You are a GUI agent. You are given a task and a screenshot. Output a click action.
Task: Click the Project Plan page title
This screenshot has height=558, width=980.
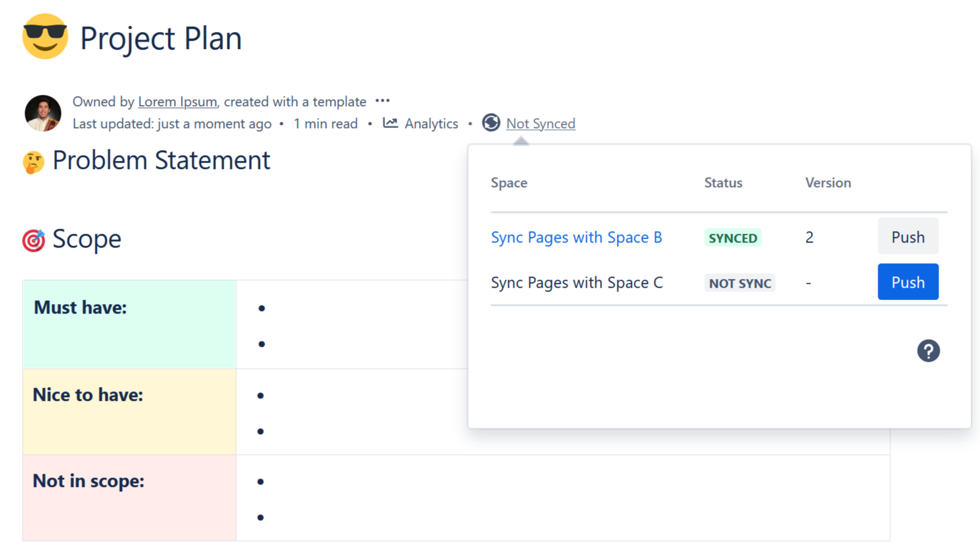click(x=161, y=38)
